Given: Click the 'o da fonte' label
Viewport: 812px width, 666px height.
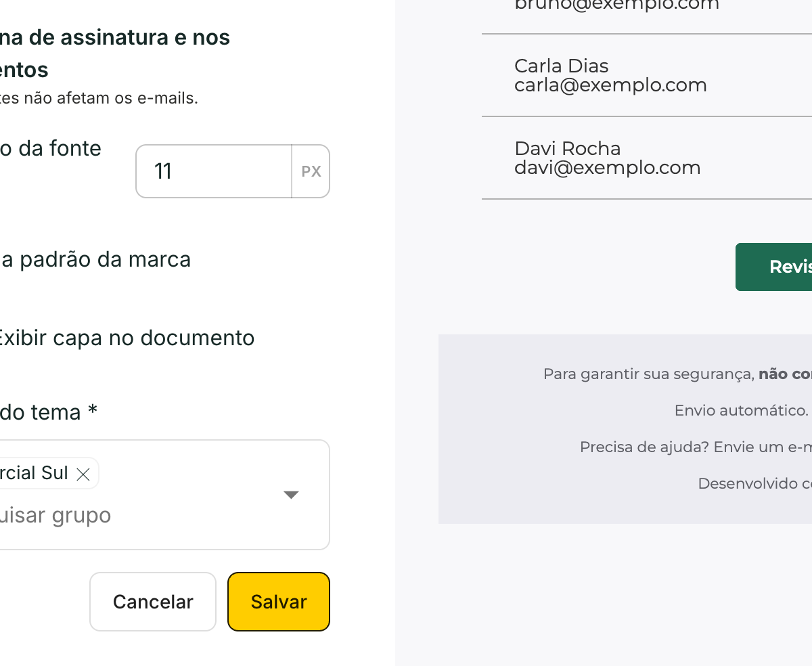Looking at the screenshot, I should coord(51,148).
